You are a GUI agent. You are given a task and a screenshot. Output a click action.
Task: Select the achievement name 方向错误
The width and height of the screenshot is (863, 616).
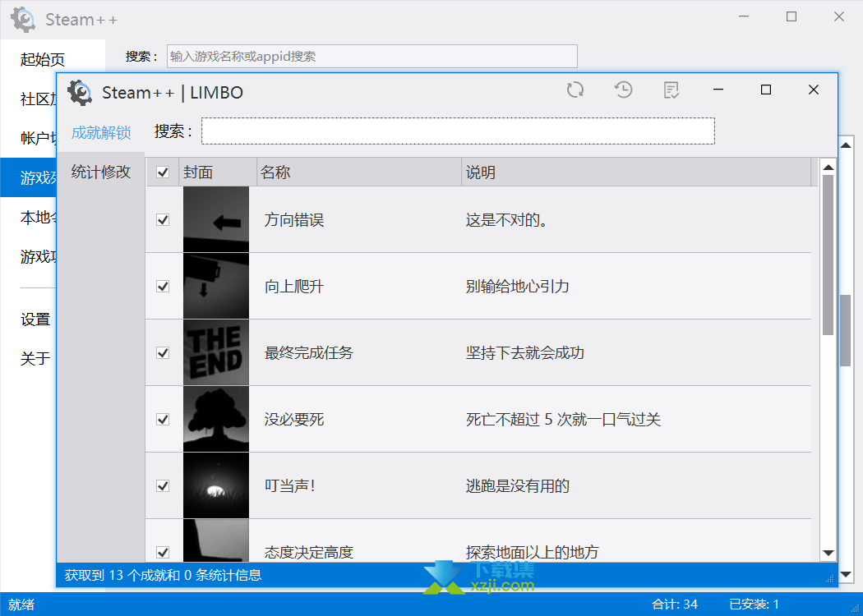pyautogui.click(x=294, y=220)
